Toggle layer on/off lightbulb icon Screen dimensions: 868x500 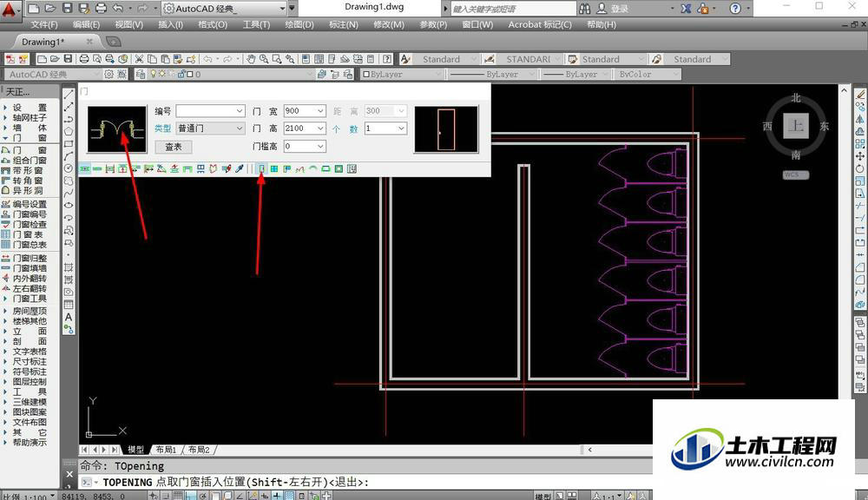pyautogui.click(x=154, y=74)
